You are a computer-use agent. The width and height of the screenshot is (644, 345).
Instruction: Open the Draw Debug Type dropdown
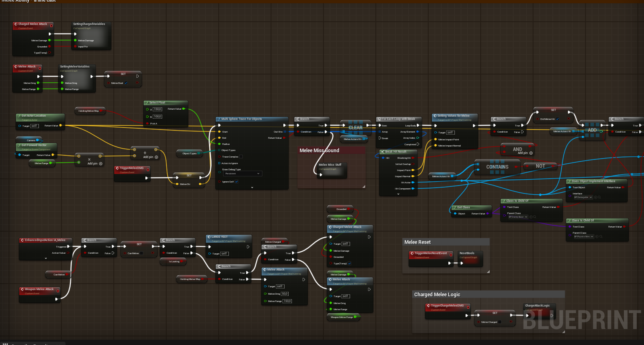click(242, 174)
